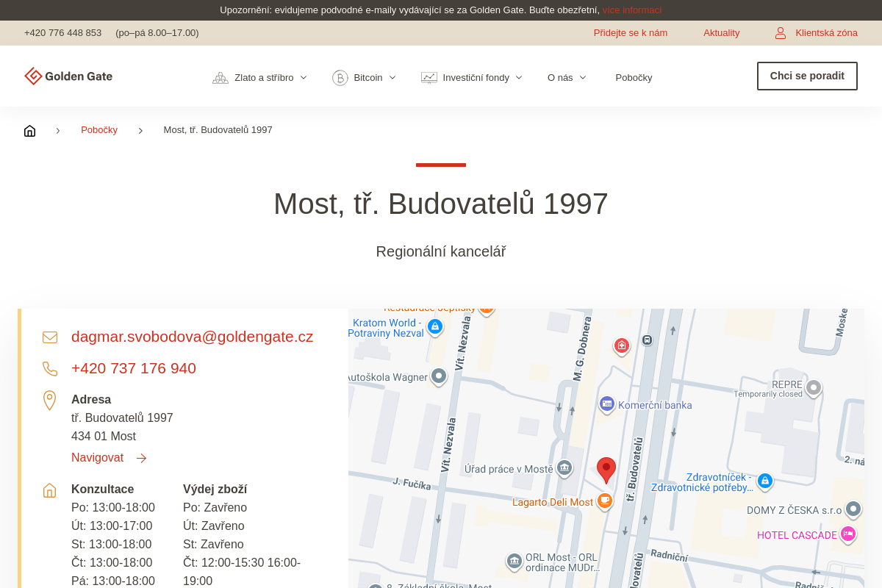
Task: Click red medical pin on map
Action: click(x=622, y=345)
